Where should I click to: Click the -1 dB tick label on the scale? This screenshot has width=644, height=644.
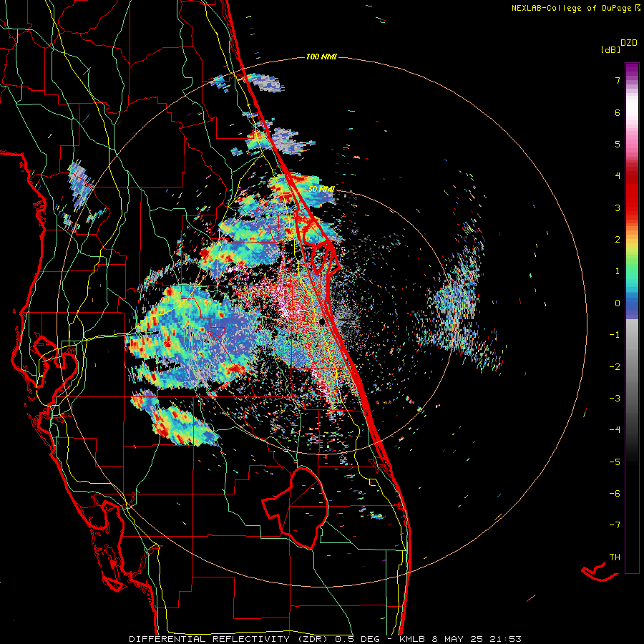click(615, 335)
